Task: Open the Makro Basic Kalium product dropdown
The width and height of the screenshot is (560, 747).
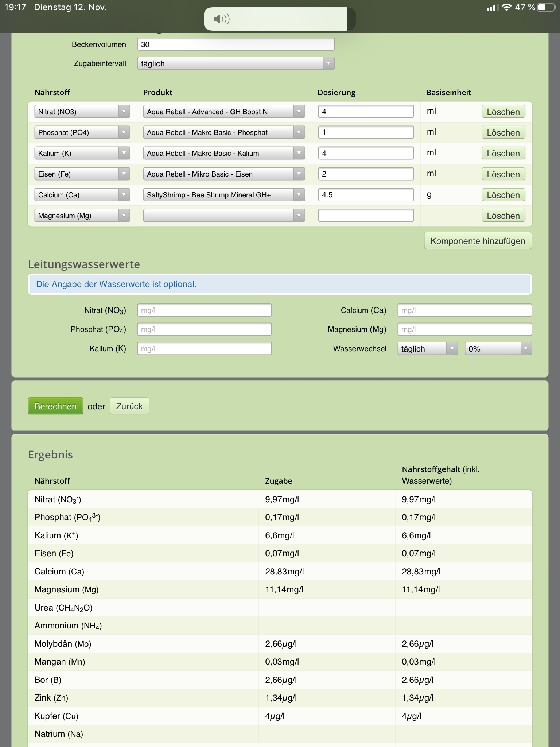Action: click(x=224, y=153)
